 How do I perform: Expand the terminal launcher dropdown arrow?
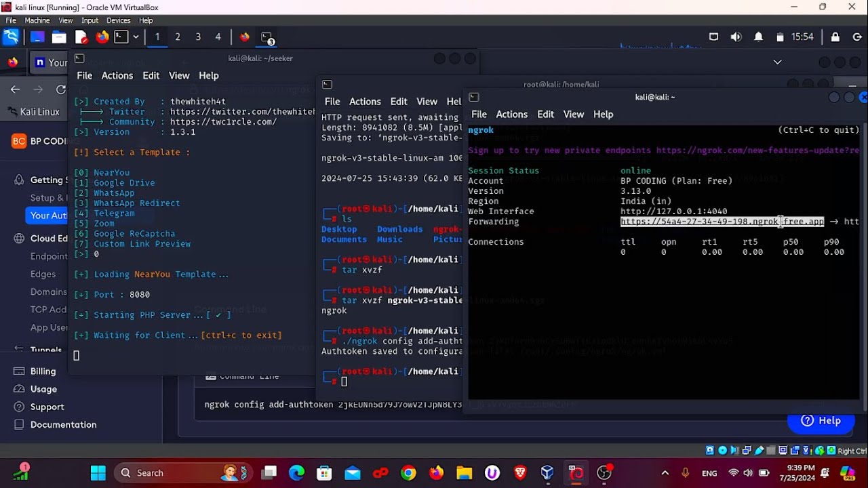(136, 37)
